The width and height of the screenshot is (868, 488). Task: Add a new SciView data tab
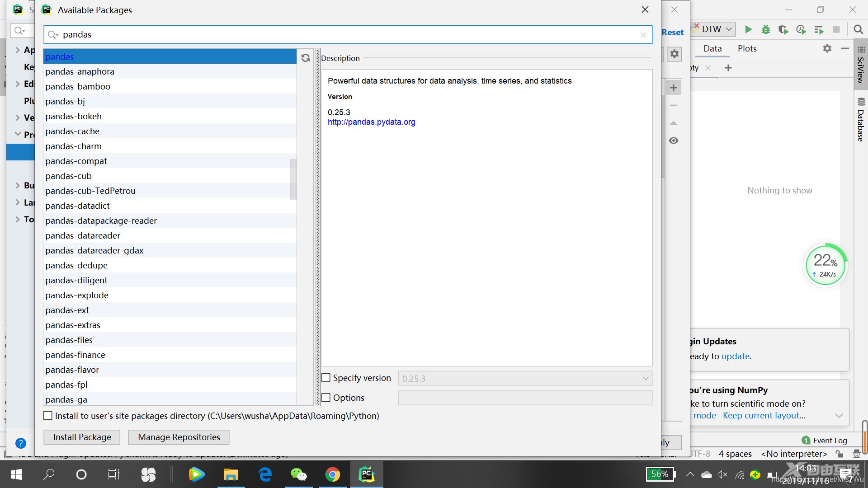click(x=728, y=68)
